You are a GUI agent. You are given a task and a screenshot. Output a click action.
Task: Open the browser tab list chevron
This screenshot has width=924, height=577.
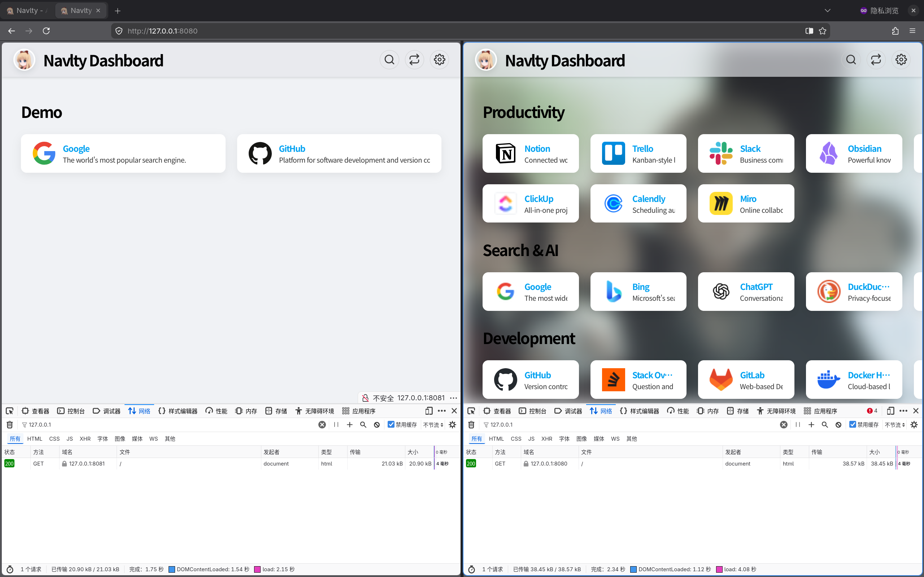coord(827,10)
